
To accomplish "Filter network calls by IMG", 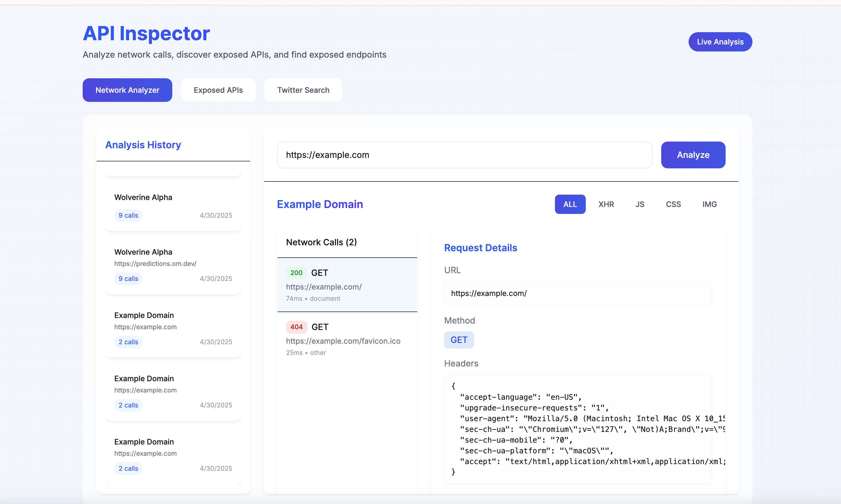I will 709,204.
